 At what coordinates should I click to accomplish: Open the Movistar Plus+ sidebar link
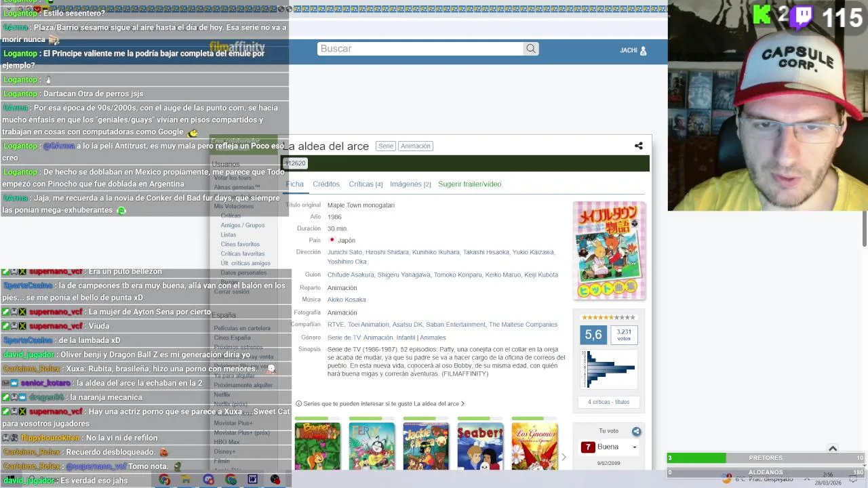tap(233, 423)
